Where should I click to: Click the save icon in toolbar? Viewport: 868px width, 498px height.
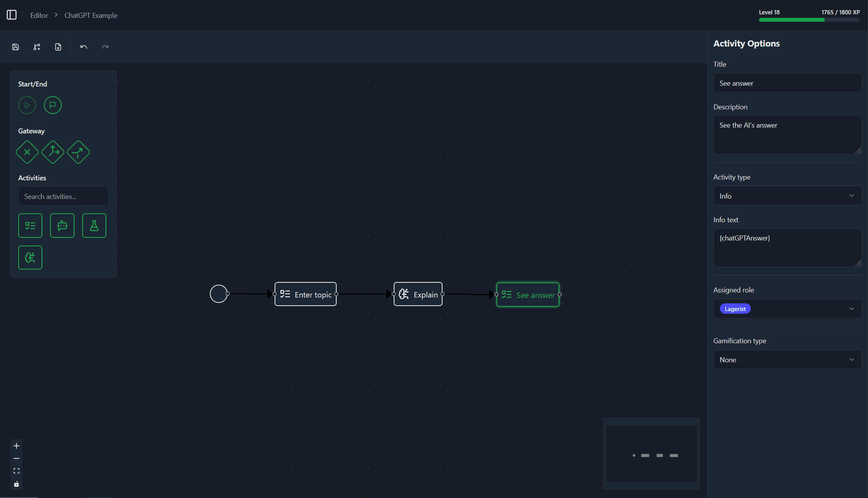(16, 47)
